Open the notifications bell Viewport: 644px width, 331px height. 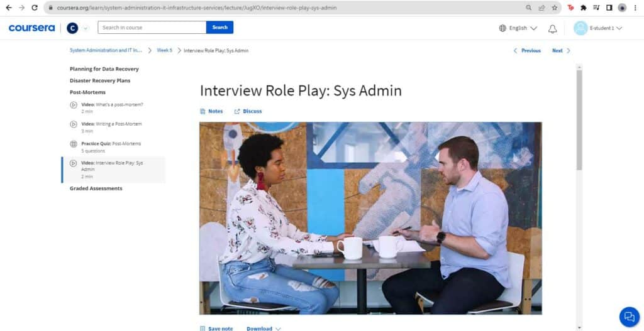click(x=552, y=28)
